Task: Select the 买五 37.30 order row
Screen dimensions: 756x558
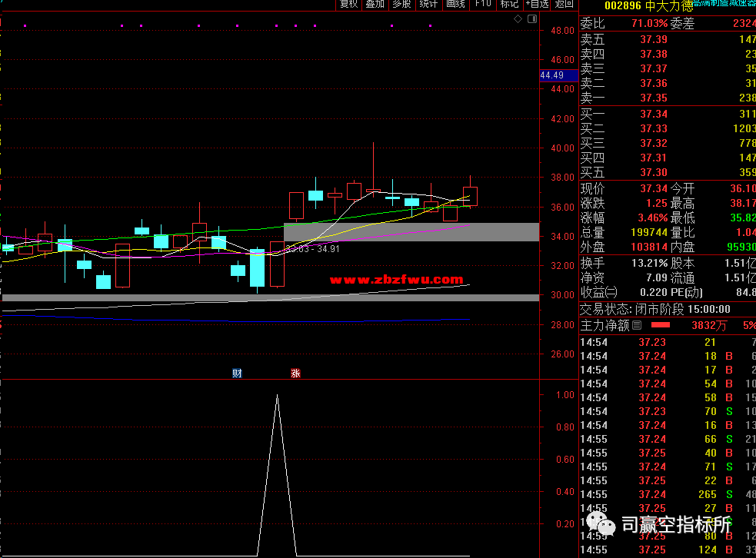Action: click(x=668, y=172)
